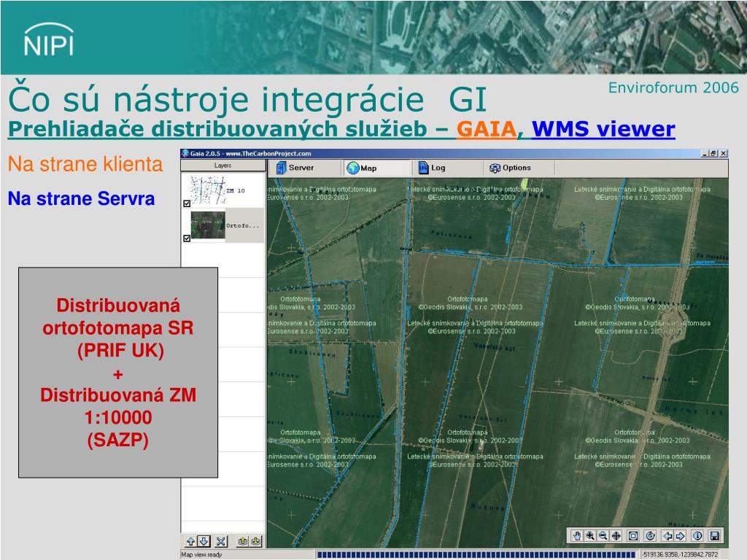Activate the Zoom In magnifier
Image resolution: width=747 pixels, height=560 pixels.
(x=589, y=536)
